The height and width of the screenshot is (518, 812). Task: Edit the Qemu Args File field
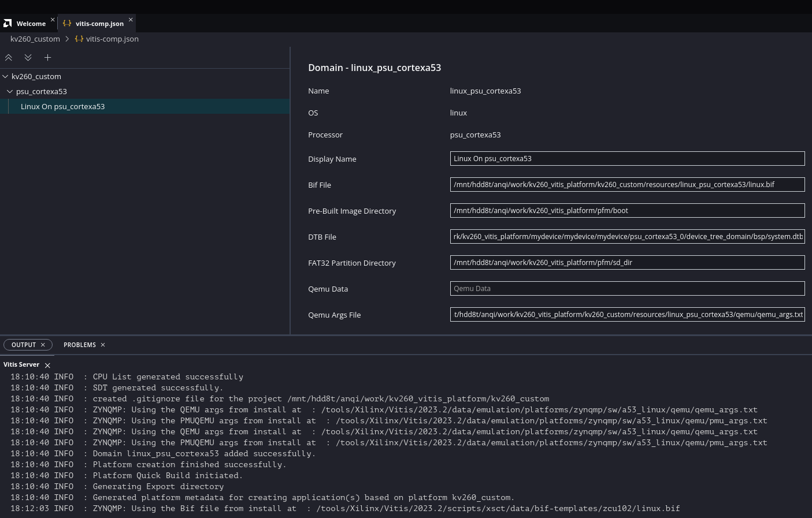(627, 315)
